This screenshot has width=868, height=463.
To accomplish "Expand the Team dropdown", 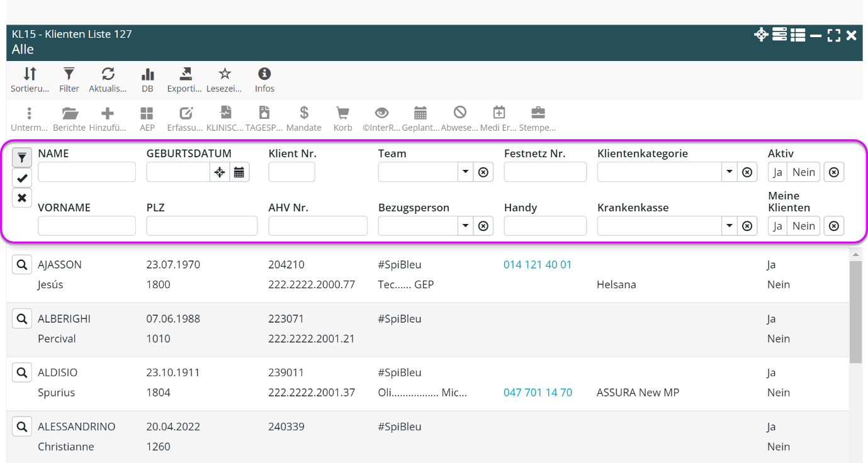I will coord(465,172).
